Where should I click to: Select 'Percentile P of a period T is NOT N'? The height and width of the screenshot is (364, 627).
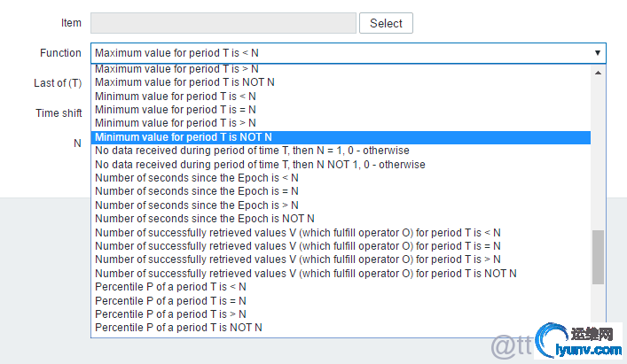(178, 328)
